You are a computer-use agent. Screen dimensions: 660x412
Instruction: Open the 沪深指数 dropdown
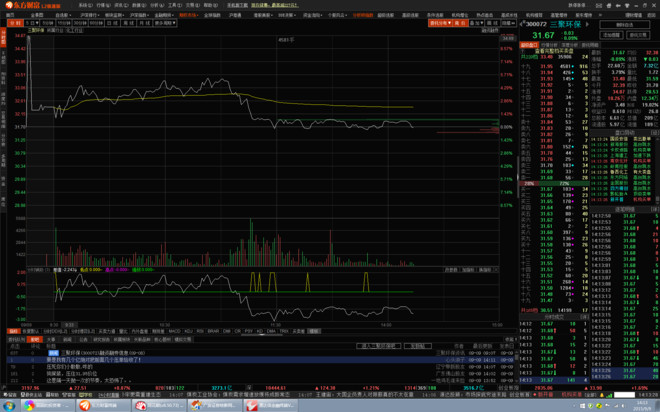click(x=138, y=15)
